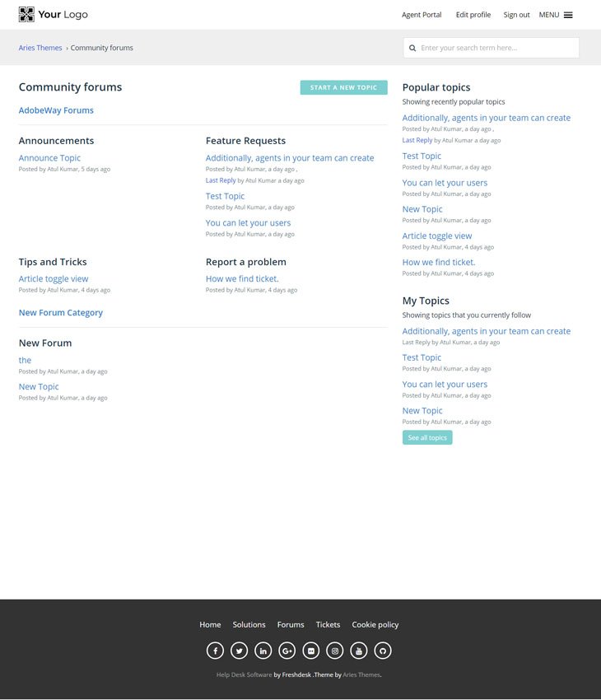601x700 pixels.
Task: Open the LinkedIn social icon
Action: tap(263, 651)
